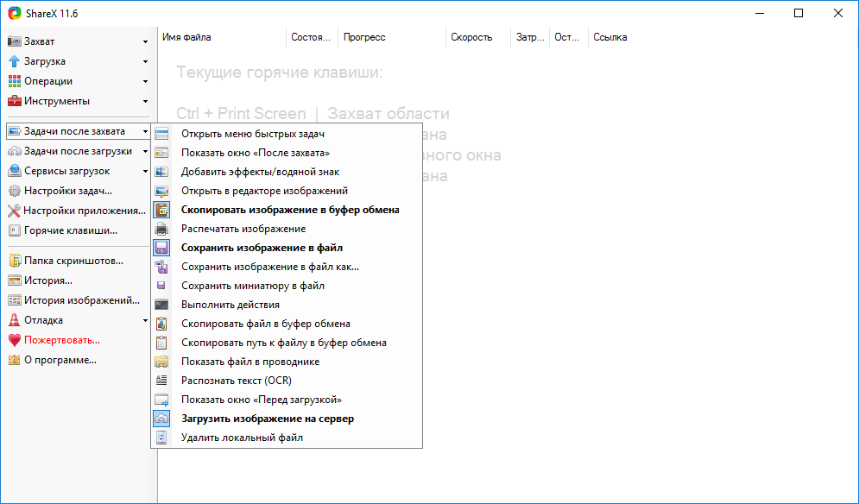This screenshot has height=504, width=859.
Task: Click Открыть в редакторе изображений icon
Action: click(x=161, y=191)
